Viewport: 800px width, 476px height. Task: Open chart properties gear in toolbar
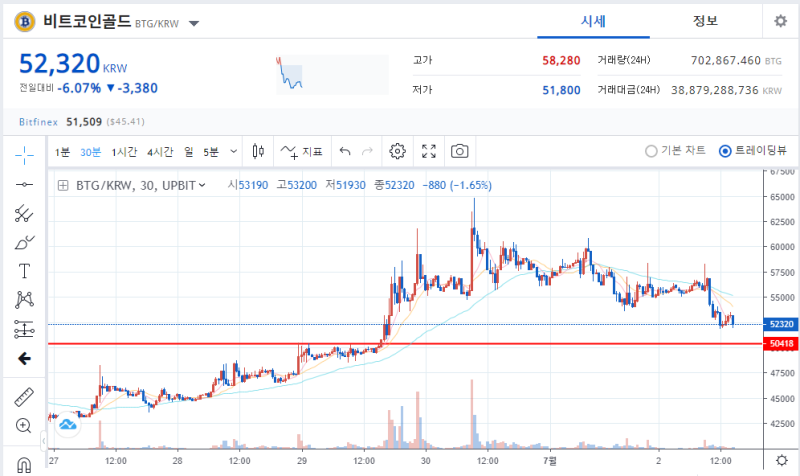397,152
